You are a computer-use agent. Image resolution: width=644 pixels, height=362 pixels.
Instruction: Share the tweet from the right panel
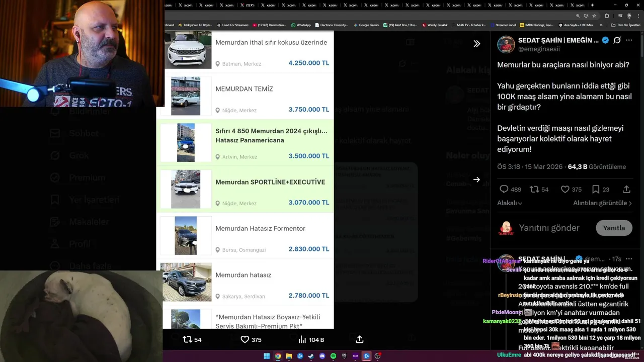click(x=626, y=190)
